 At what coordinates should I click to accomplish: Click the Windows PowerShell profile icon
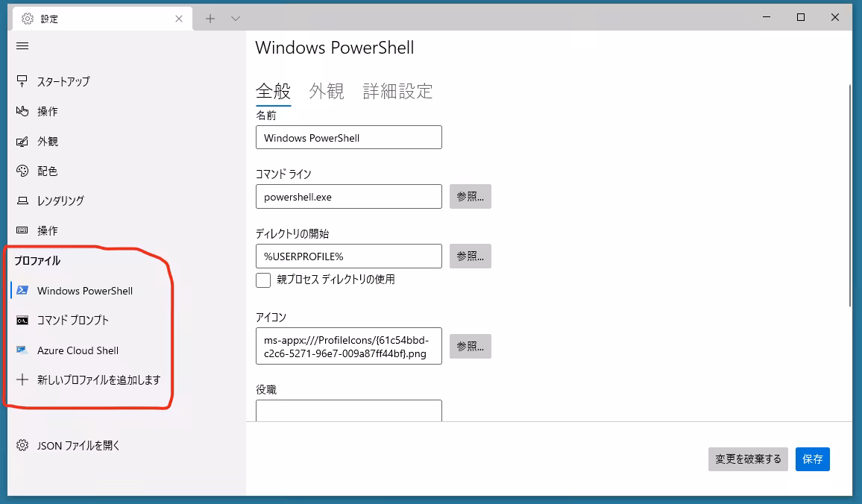click(22, 290)
